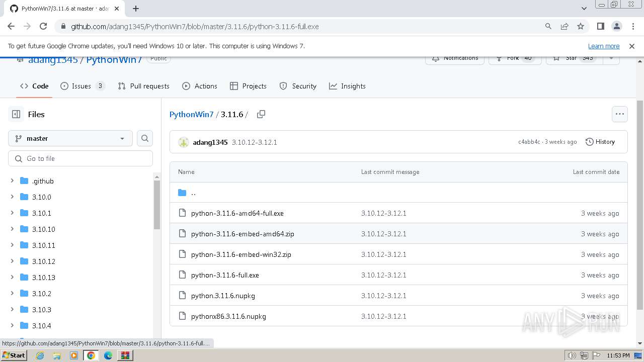Open the Chrome profile avatar

click(x=616, y=26)
